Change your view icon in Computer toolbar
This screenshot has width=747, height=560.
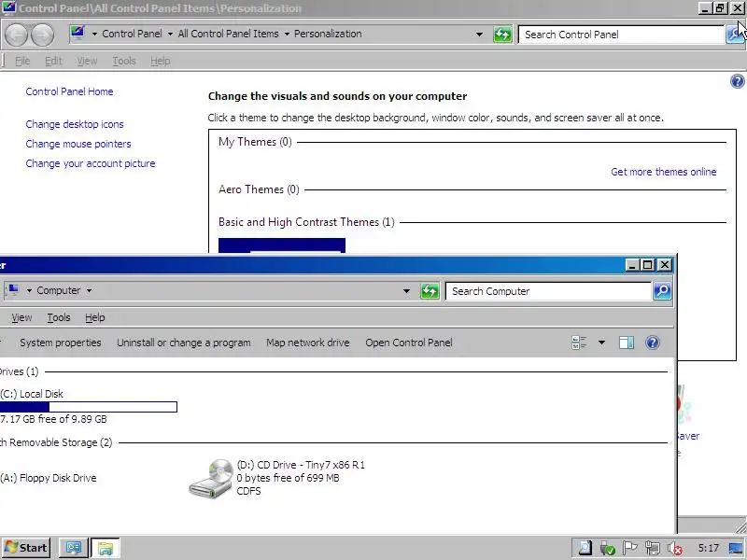tap(579, 343)
